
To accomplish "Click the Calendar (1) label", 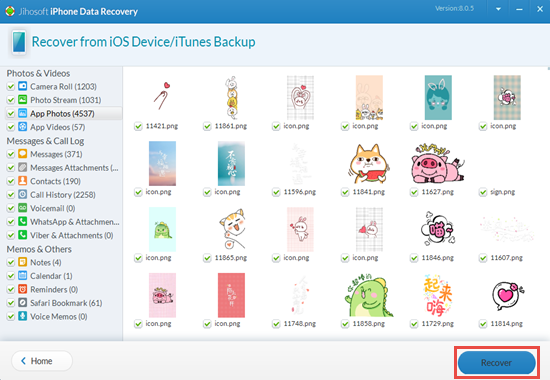I will (51, 276).
